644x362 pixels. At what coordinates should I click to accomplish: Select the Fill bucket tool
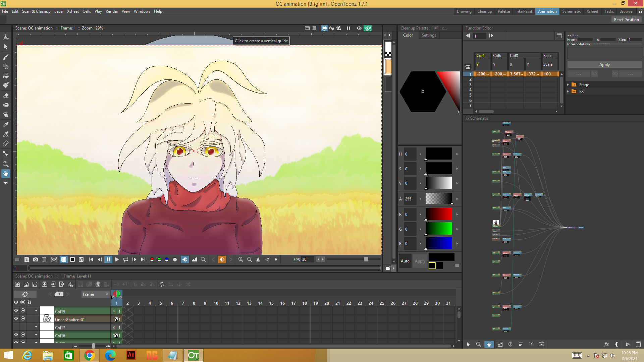point(6,76)
